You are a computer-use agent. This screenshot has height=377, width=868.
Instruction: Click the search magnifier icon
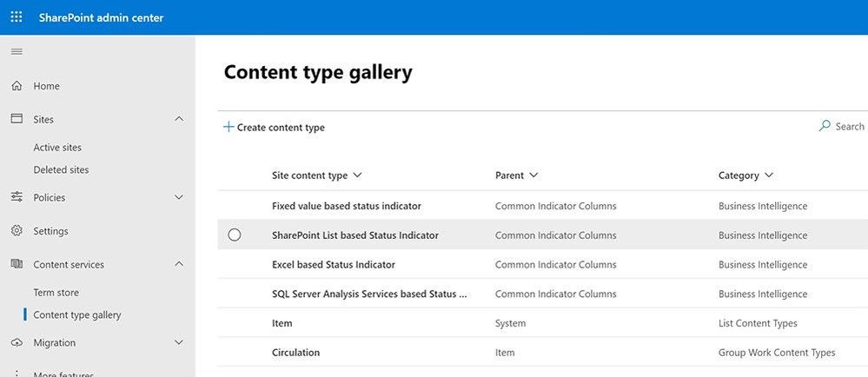pos(825,126)
